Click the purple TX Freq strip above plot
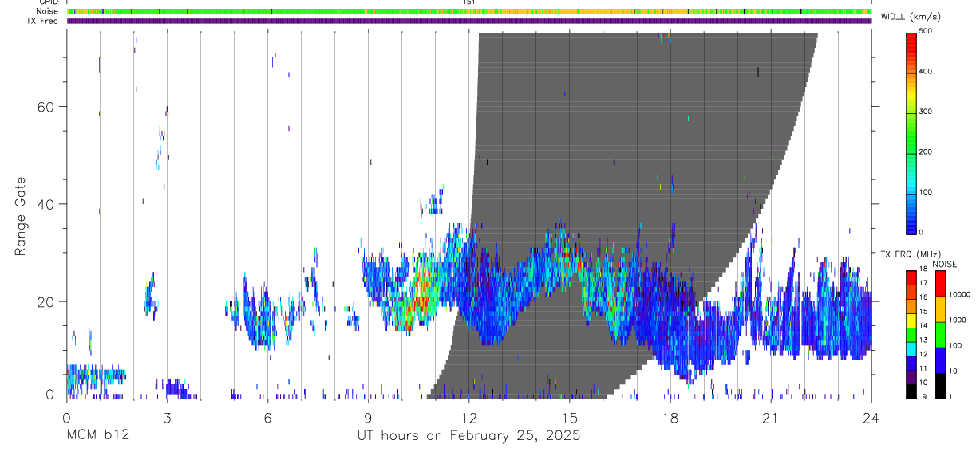The width and height of the screenshot is (980, 452). tap(469, 21)
